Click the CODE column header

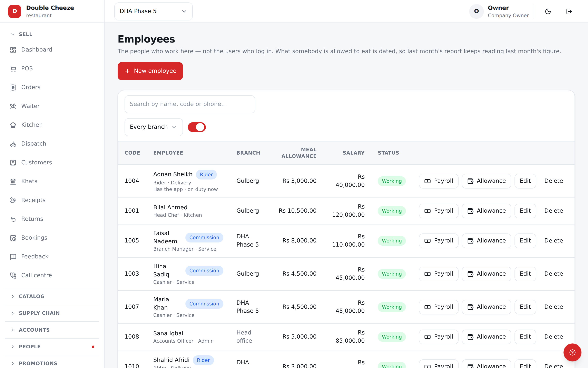click(132, 153)
